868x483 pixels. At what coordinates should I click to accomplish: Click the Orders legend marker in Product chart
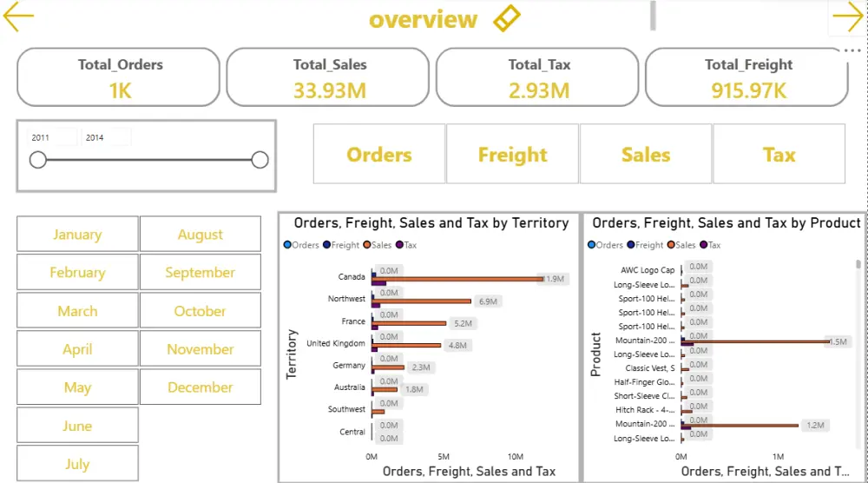point(592,245)
